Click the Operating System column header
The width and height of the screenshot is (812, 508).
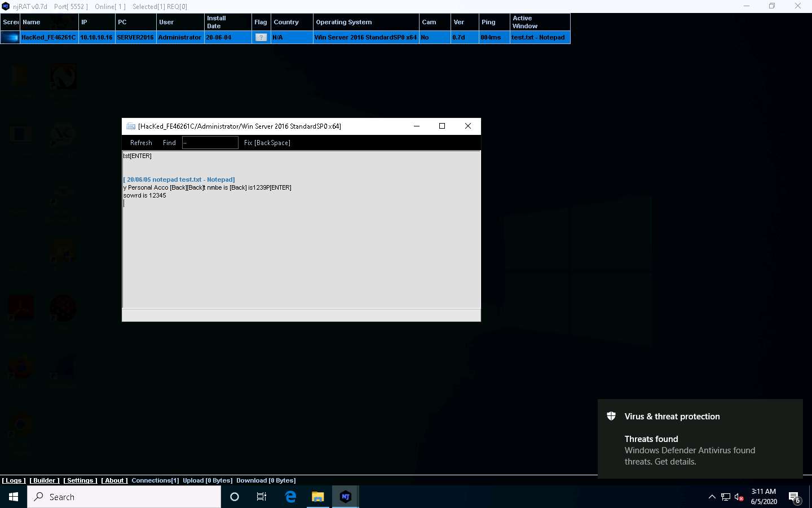click(x=366, y=22)
